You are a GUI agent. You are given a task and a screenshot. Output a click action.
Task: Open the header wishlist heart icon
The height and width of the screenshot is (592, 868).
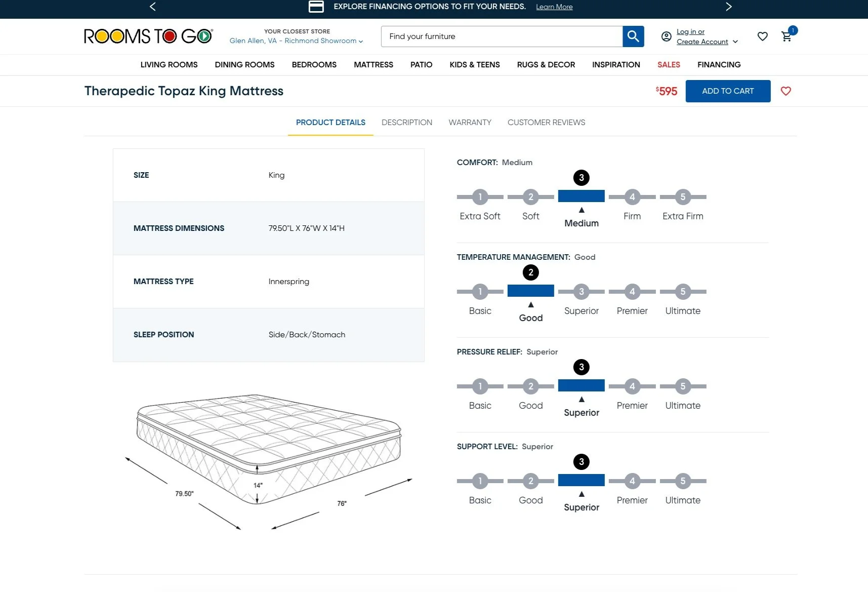pyautogui.click(x=763, y=36)
